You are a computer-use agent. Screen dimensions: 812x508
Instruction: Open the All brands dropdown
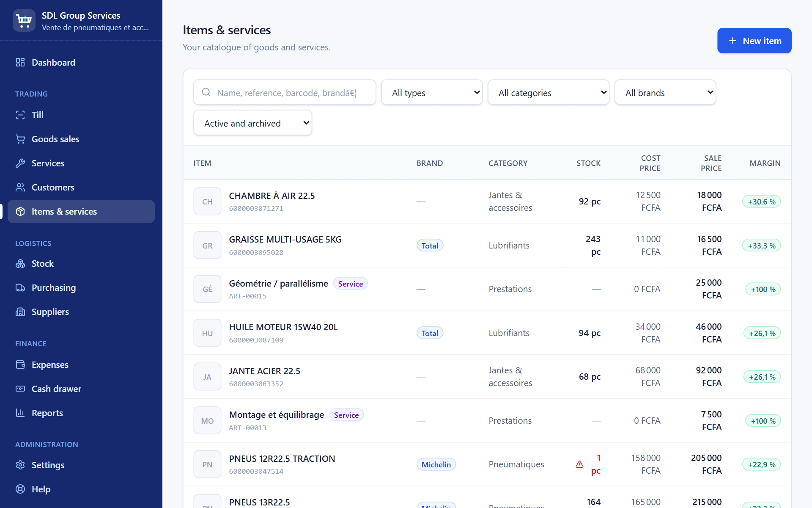click(x=665, y=92)
